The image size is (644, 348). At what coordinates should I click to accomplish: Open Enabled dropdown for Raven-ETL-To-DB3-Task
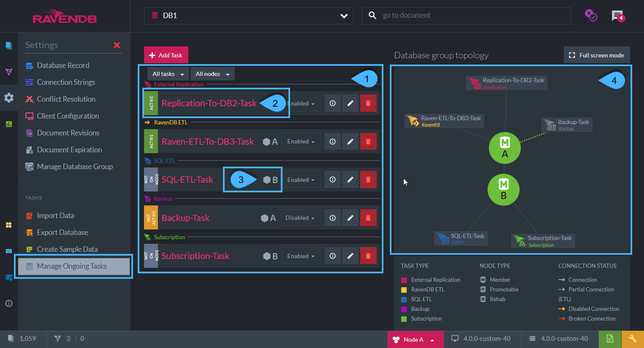pyautogui.click(x=301, y=141)
